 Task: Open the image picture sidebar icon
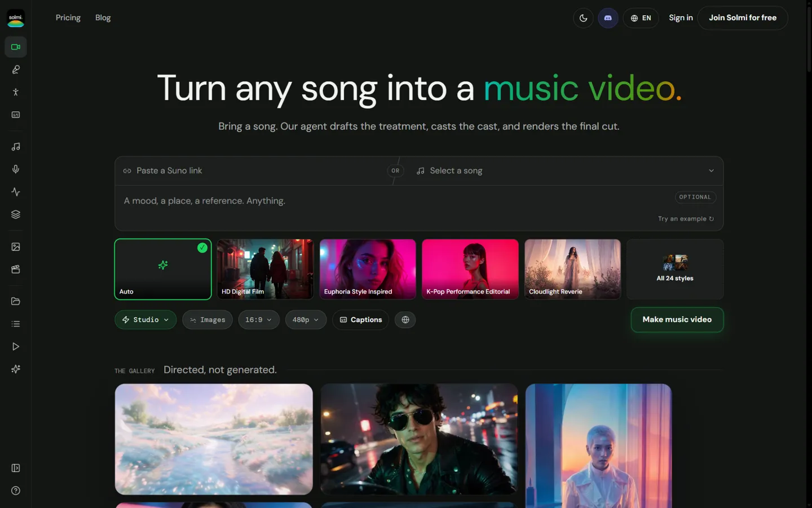click(16, 247)
